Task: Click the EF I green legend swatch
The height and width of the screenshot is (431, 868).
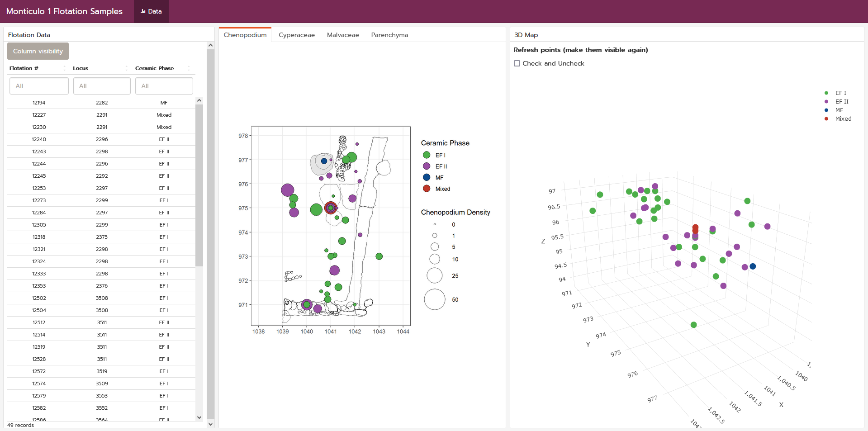Action: pos(427,155)
